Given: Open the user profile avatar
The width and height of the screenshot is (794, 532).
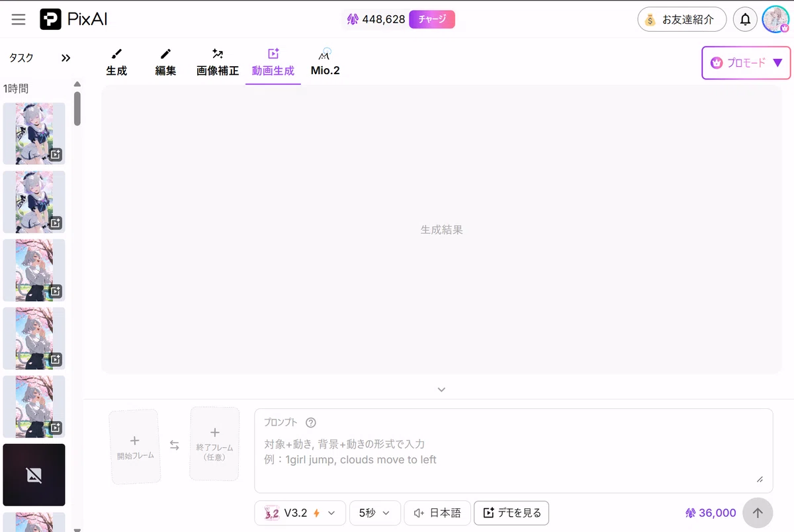Looking at the screenshot, I should click(x=775, y=19).
